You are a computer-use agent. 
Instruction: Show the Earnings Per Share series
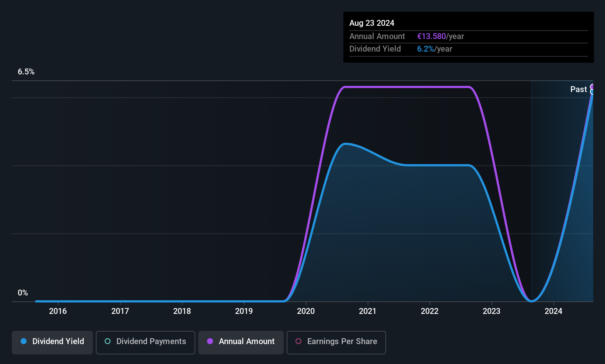(x=336, y=342)
